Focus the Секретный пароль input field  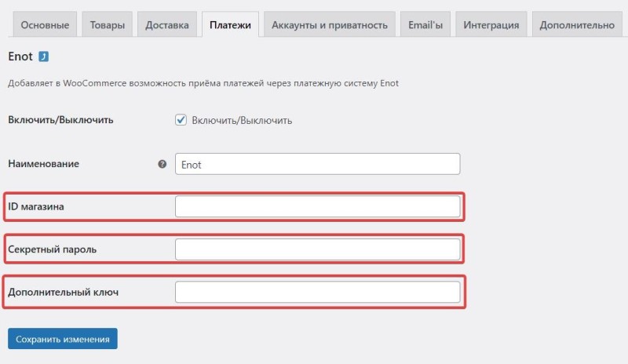tap(318, 249)
